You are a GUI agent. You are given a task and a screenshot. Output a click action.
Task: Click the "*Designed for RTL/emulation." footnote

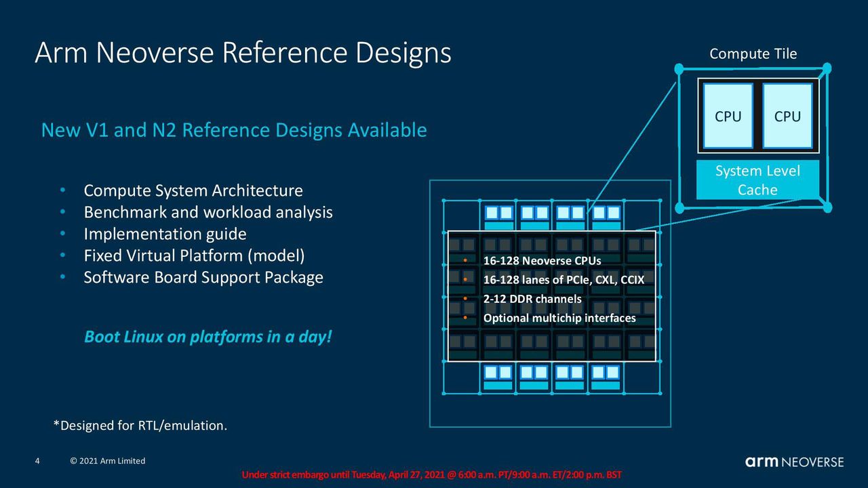[140, 426]
